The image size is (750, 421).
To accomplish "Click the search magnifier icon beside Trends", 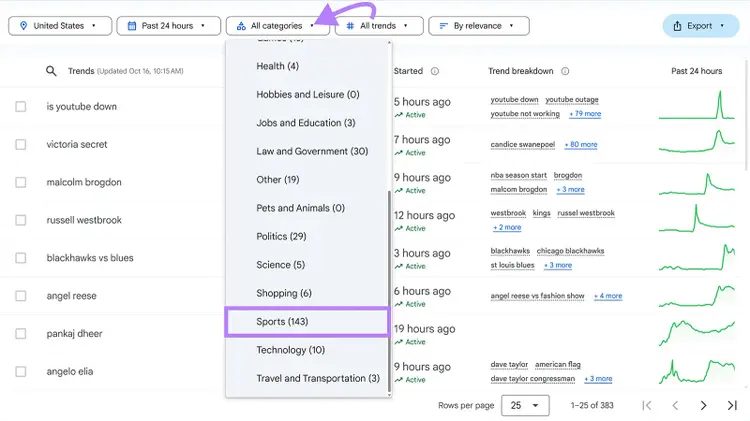I will tap(51, 71).
